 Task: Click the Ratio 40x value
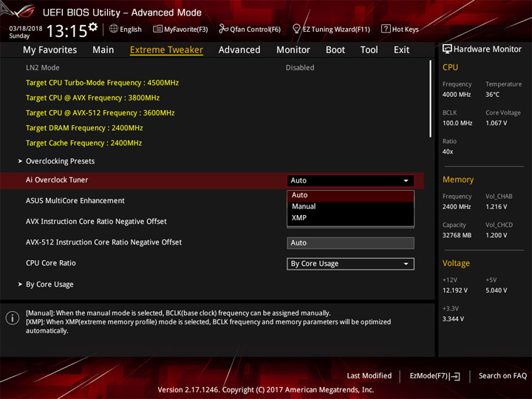coord(448,151)
